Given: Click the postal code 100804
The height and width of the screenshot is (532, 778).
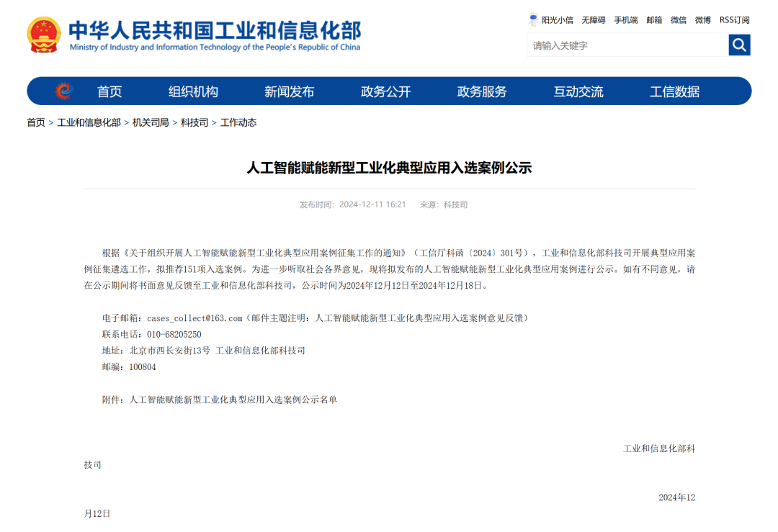Looking at the screenshot, I should point(143,367).
